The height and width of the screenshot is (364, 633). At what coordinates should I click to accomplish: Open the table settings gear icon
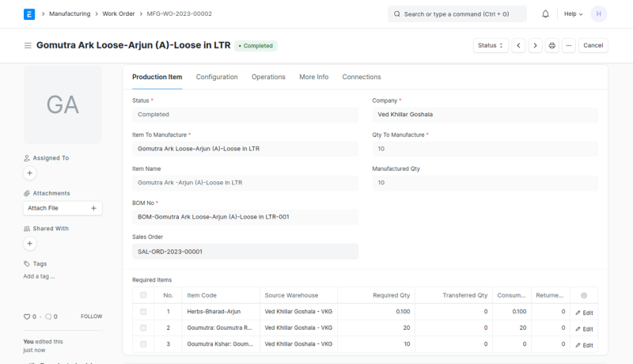point(583,295)
